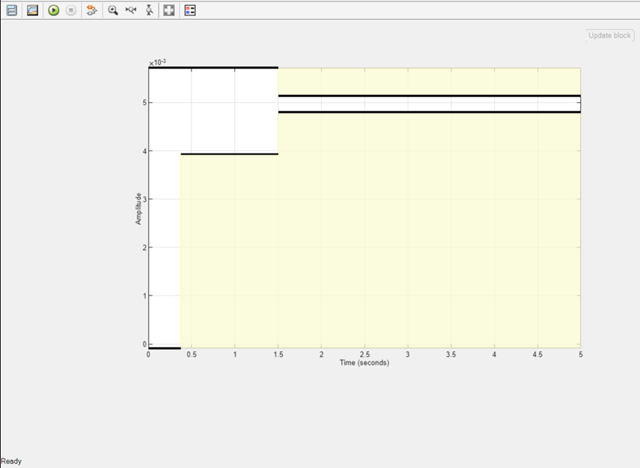Autoscale the axes limits
This screenshot has height=468, width=640.
pos(169,10)
